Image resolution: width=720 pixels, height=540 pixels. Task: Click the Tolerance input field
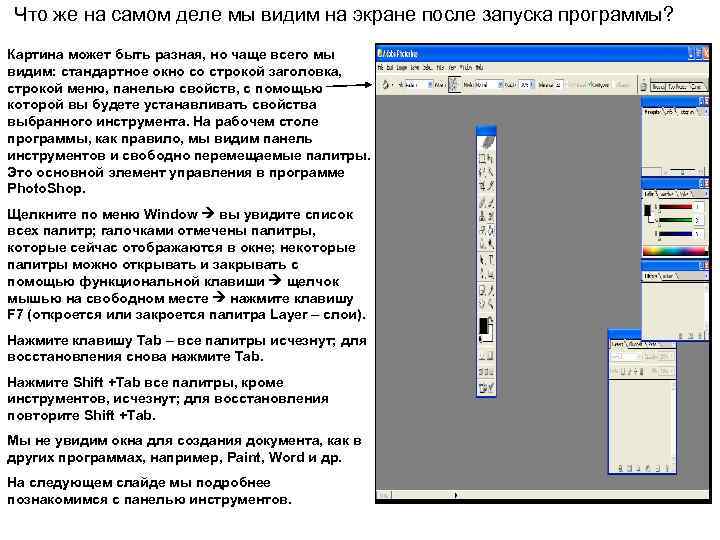558,84
